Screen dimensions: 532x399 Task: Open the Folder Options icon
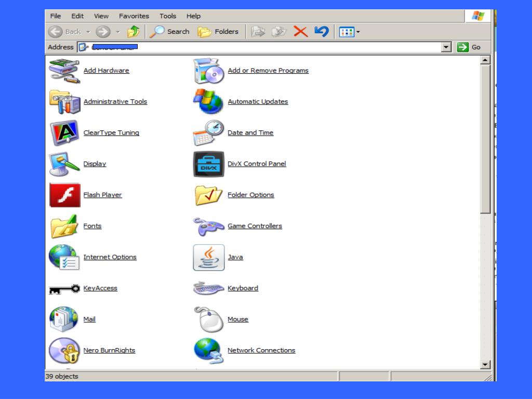tap(209, 195)
